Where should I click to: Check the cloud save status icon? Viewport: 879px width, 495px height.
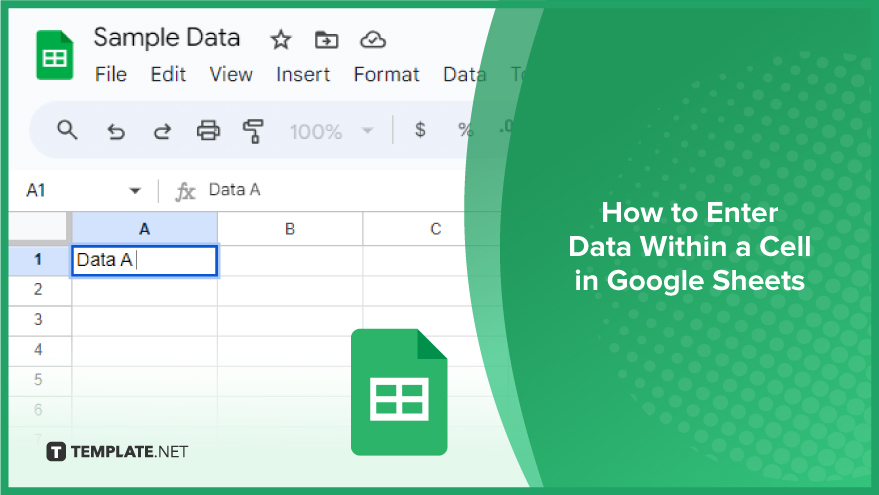tap(373, 40)
